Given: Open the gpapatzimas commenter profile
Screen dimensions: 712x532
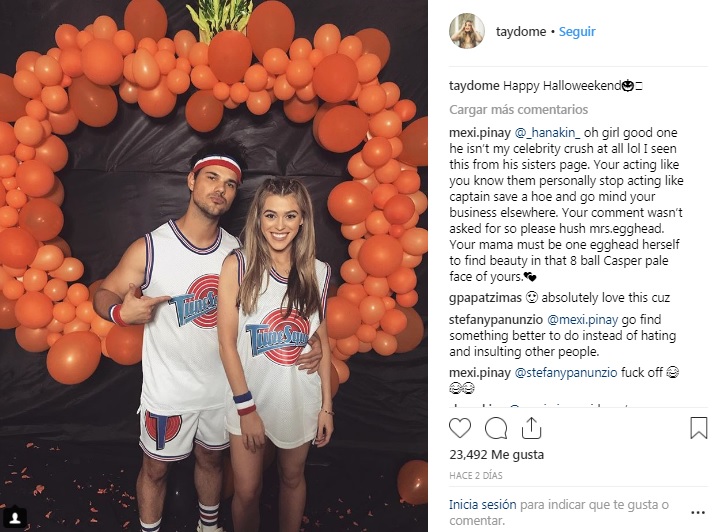Looking at the screenshot, I should [485, 298].
